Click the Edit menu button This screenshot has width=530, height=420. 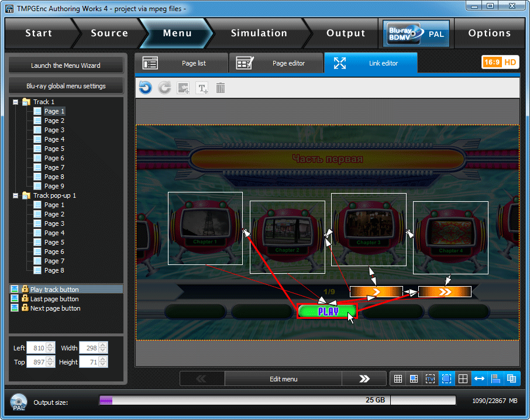tap(283, 379)
